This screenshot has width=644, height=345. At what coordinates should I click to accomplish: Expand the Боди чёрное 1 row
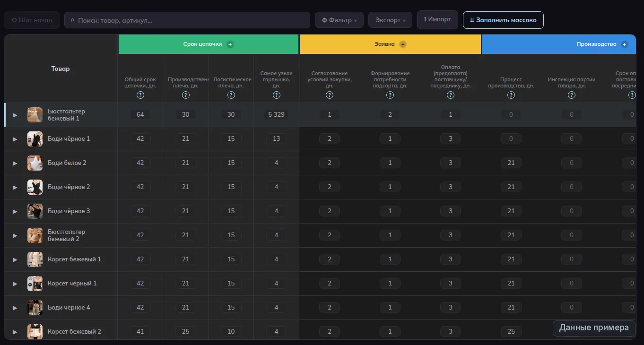(x=15, y=139)
